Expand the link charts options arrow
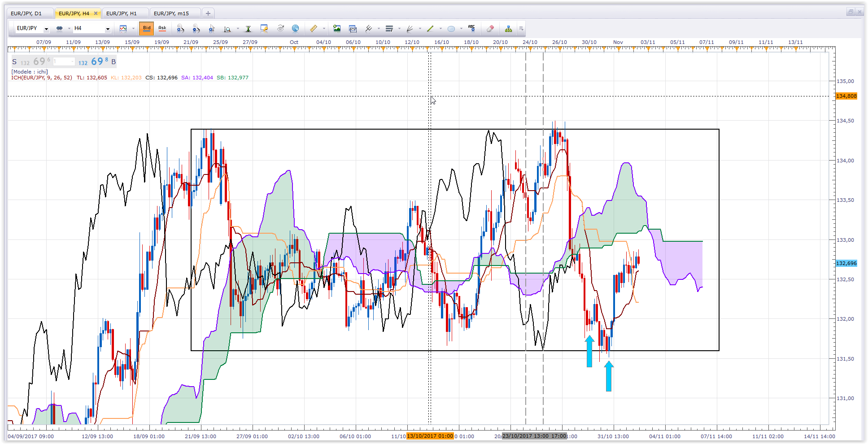This screenshot has width=868, height=444. click(69, 29)
